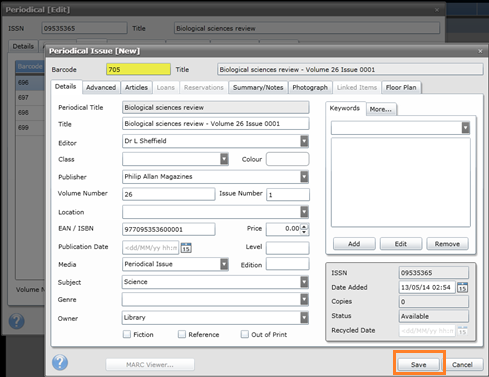489x377 pixels.
Task: Check the Out of Print option
Action: point(245,334)
